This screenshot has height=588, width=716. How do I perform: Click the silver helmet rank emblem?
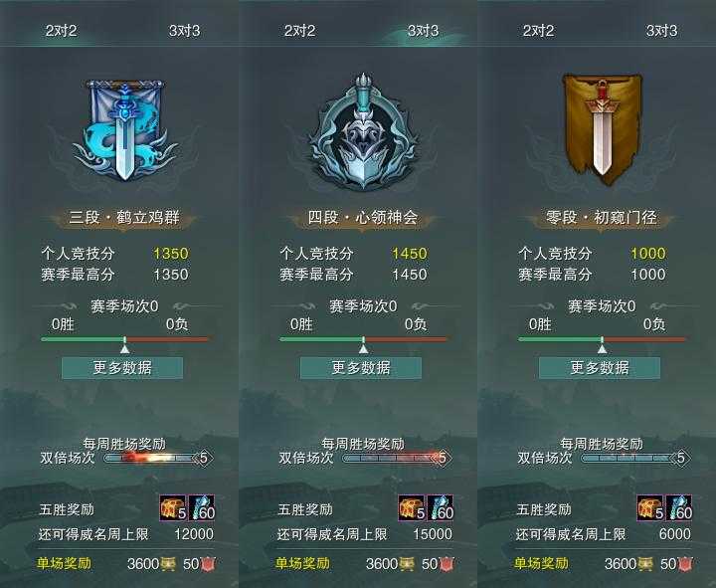tap(363, 132)
